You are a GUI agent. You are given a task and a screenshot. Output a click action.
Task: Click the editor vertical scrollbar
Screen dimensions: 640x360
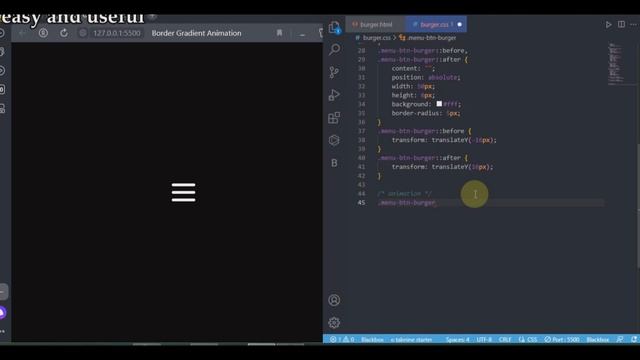pos(638,206)
